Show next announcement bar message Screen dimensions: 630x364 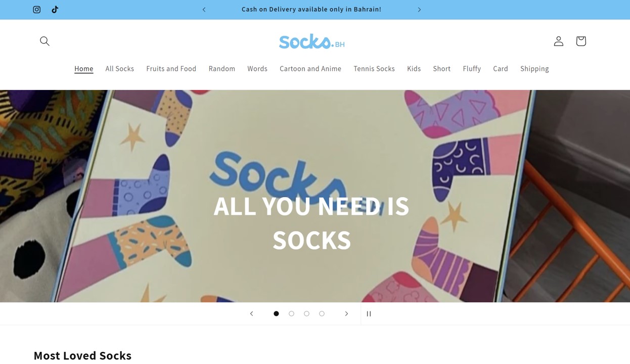[x=419, y=10]
